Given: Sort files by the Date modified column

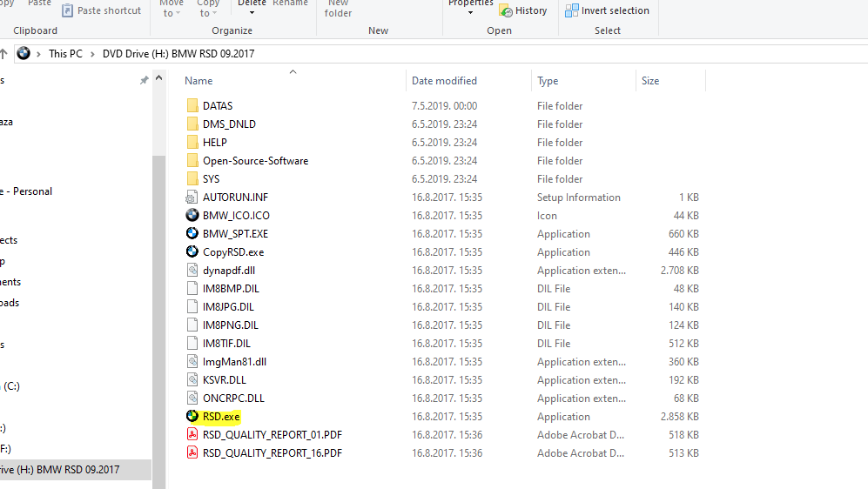Looking at the screenshot, I should pos(444,81).
